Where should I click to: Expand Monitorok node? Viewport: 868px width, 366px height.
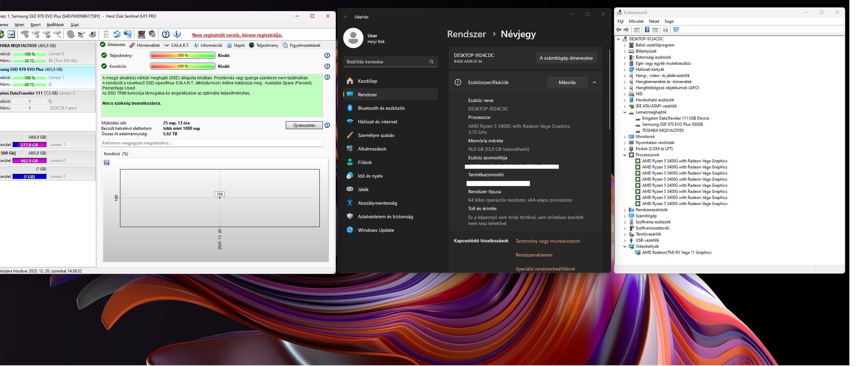[x=625, y=137]
